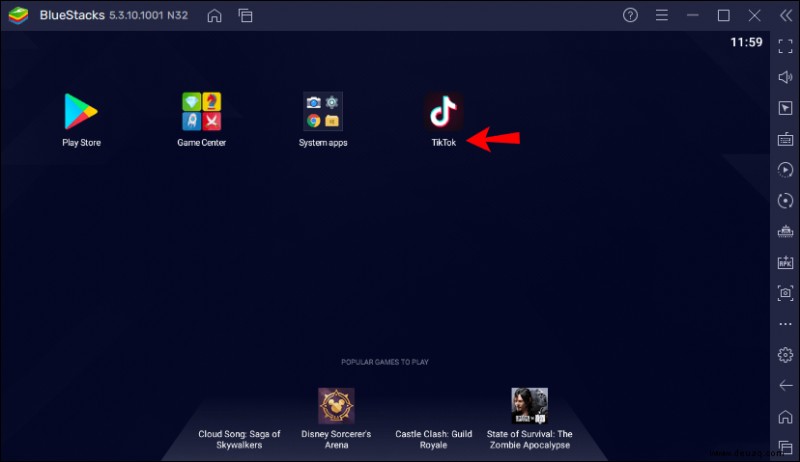
Task: Select Castle Clash: Guild Royale
Action: point(433,439)
